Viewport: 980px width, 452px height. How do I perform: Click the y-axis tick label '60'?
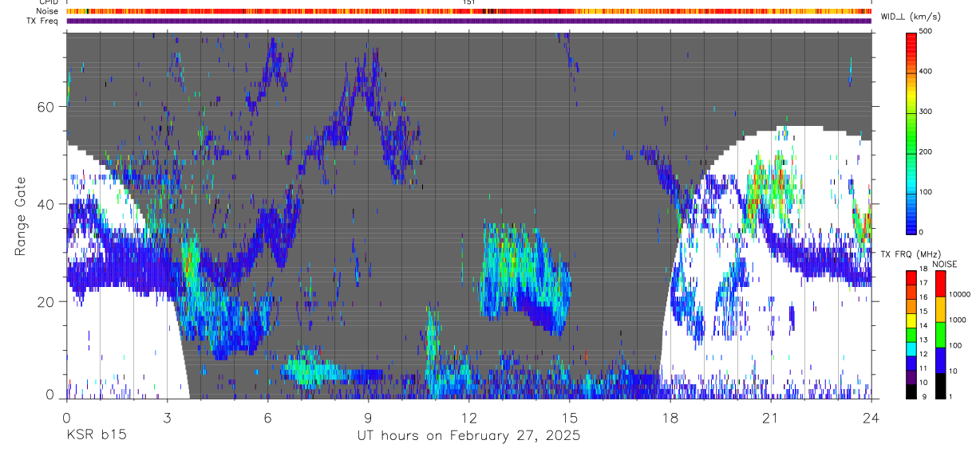(46, 107)
